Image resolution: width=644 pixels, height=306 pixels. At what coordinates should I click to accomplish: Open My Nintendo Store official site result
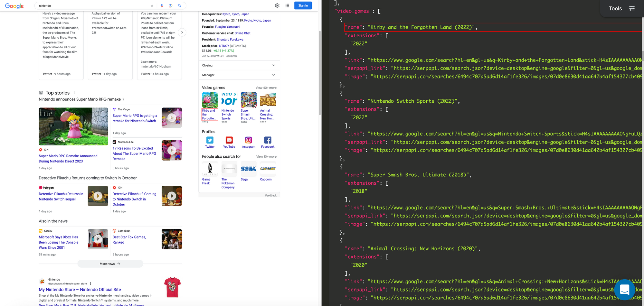tap(80, 290)
